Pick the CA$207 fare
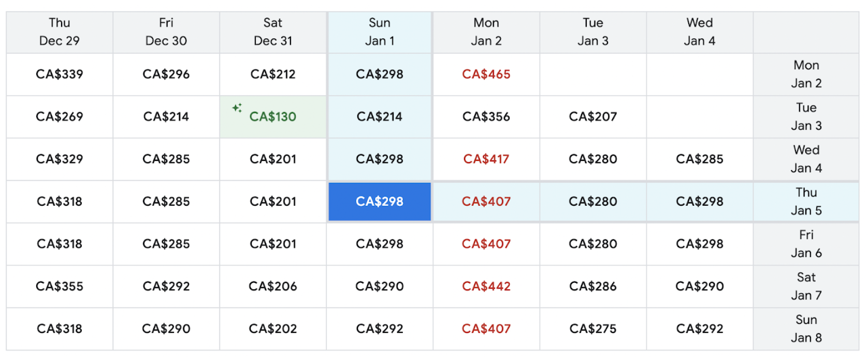 point(593,117)
